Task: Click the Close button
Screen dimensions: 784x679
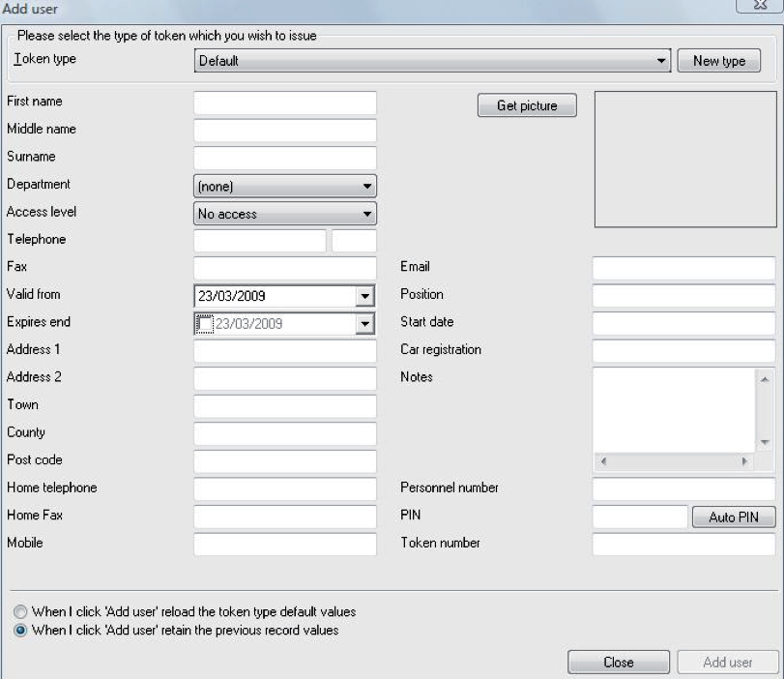Action: 620,663
